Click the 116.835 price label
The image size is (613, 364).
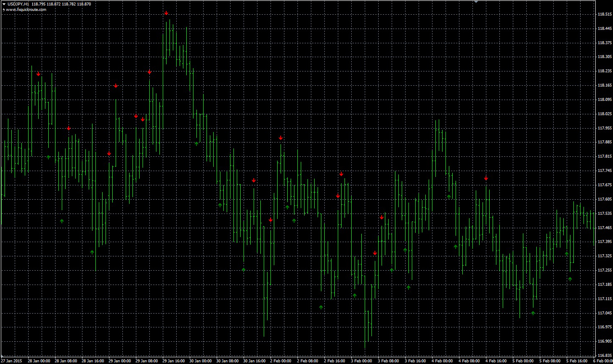click(604, 356)
